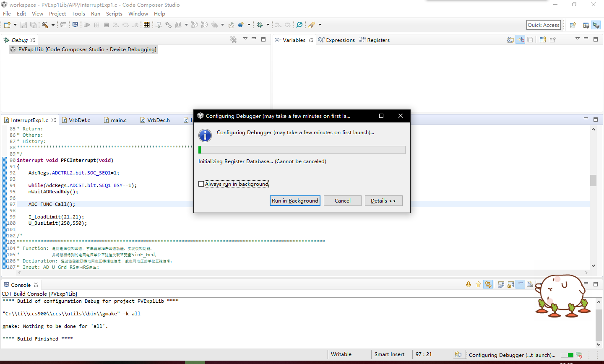Open the Project menu
This screenshot has width=604, height=364.
tap(57, 13)
